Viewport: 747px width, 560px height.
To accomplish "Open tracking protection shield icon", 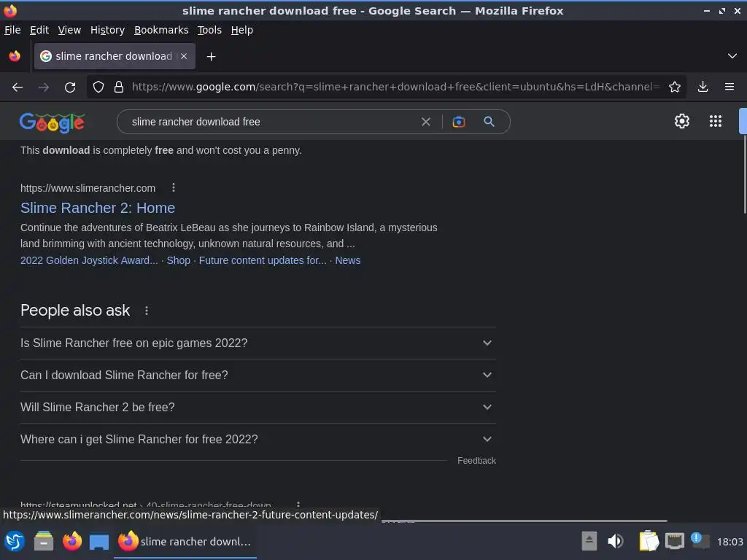I will pyautogui.click(x=98, y=87).
